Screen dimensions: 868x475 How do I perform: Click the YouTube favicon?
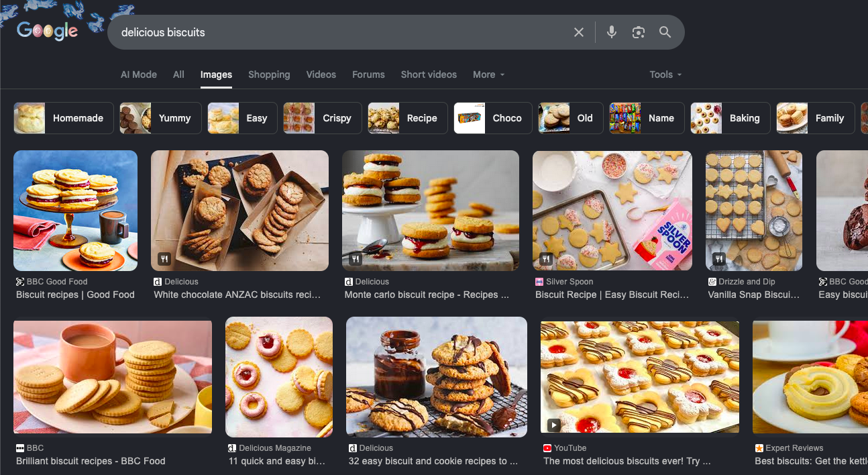[x=548, y=448]
